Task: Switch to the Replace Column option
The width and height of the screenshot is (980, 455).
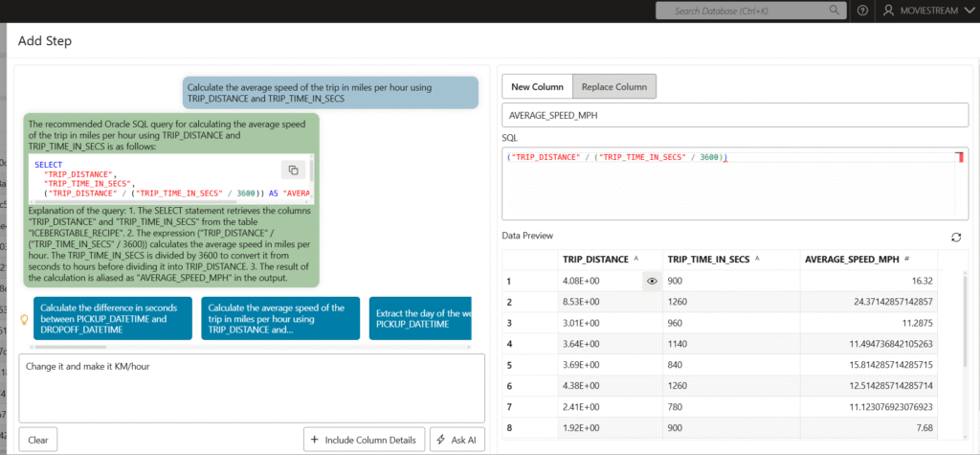Action: (614, 86)
